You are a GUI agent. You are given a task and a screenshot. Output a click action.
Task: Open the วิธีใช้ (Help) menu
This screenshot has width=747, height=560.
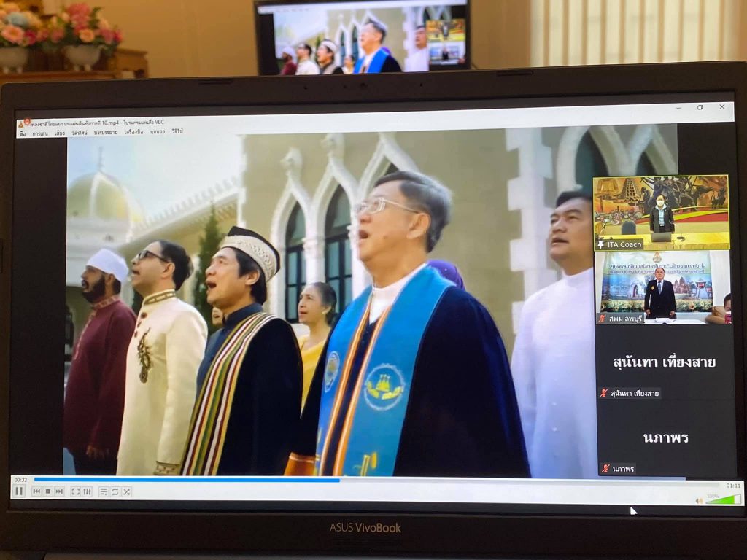[178, 131]
